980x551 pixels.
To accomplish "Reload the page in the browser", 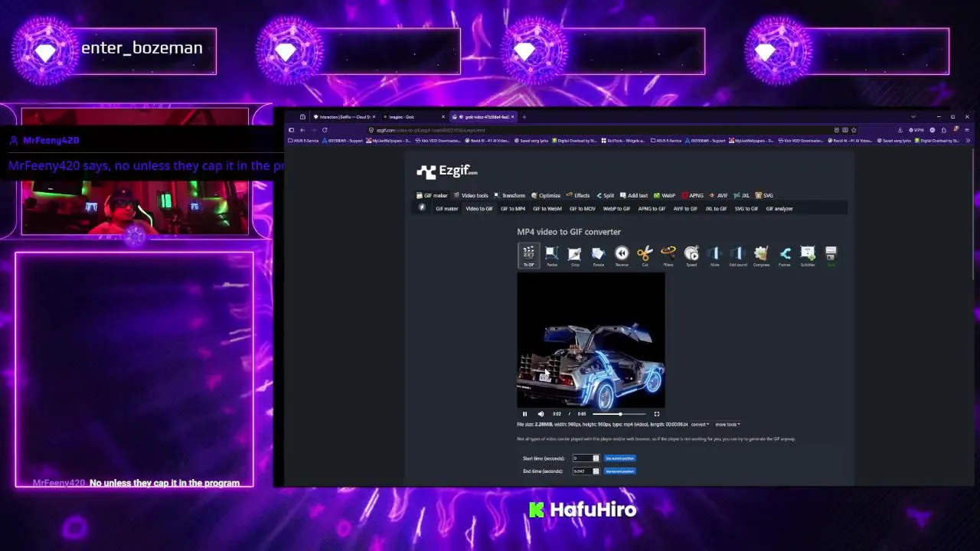I will 325,130.
